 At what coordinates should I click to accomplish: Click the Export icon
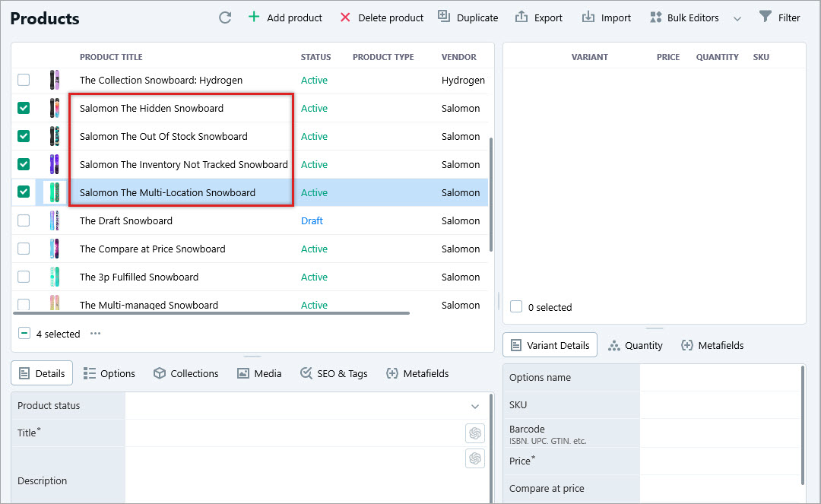[x=521, y=17]
